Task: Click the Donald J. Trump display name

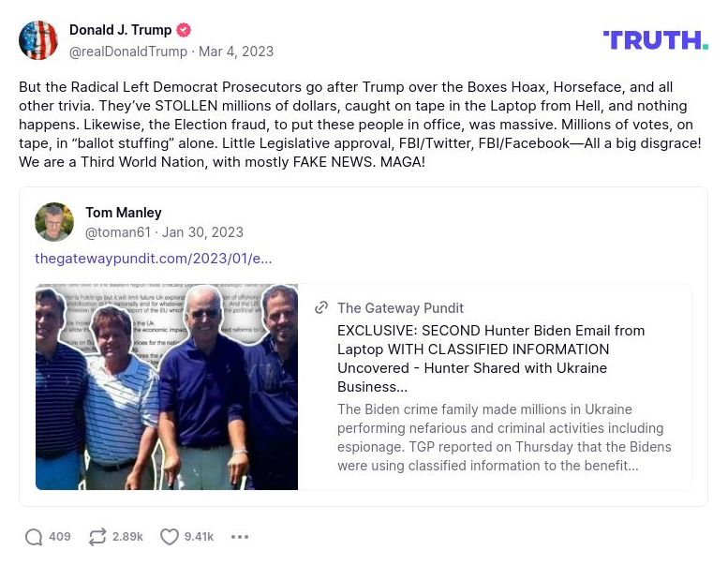Action: pyautogui.click(x=121, y=30)
